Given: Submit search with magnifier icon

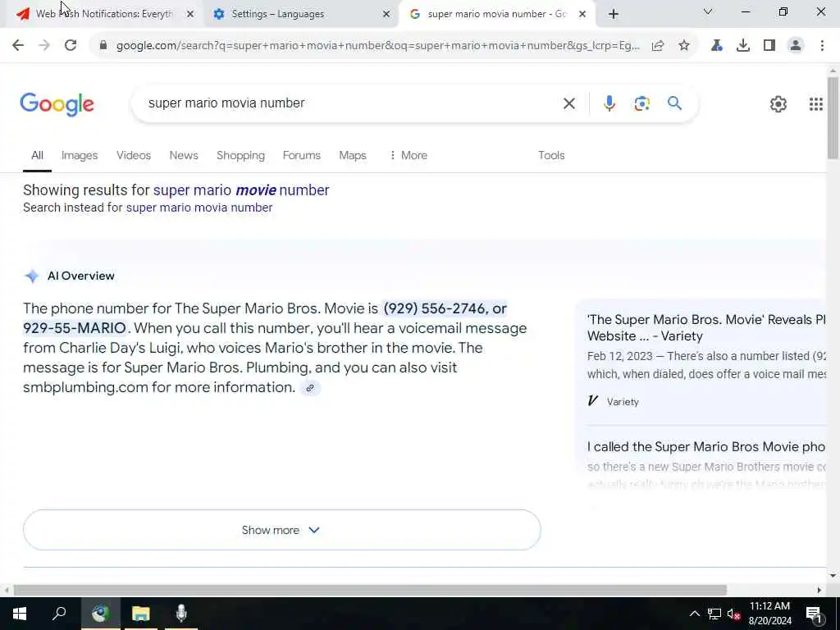Looking at the screenshot, I should point(674,103).
